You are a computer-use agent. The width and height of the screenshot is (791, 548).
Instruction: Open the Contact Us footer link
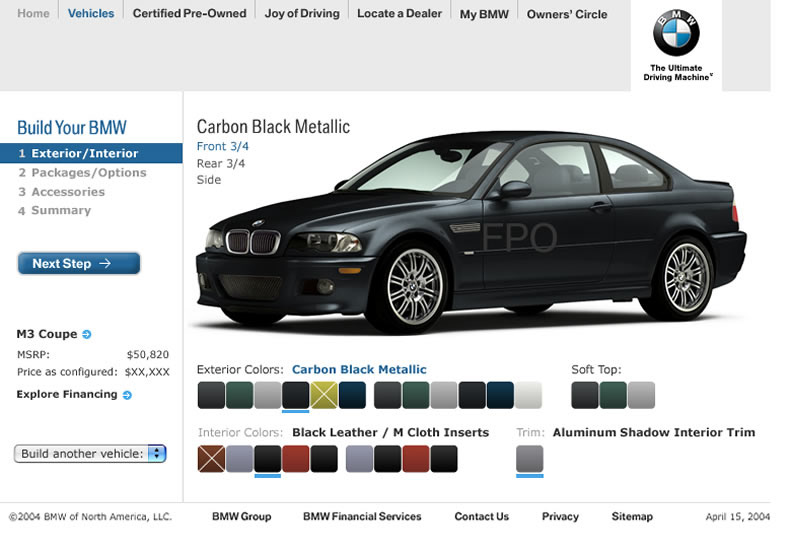point(482,516)
